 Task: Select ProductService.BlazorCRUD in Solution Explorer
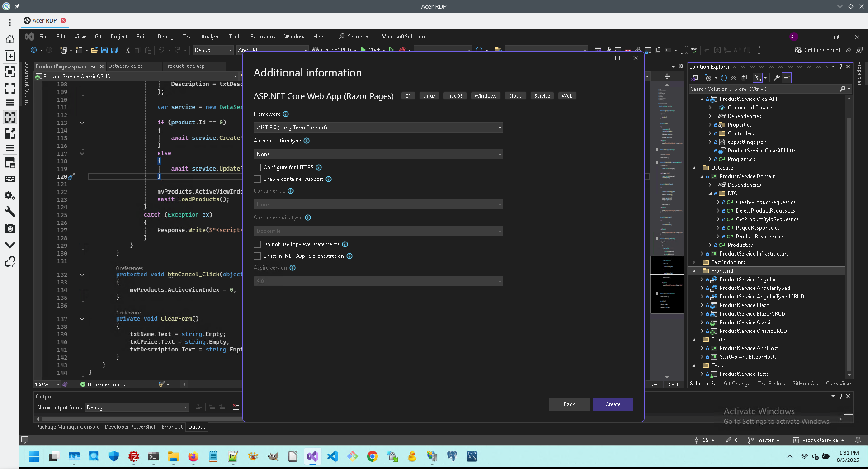tap(752, 314)
